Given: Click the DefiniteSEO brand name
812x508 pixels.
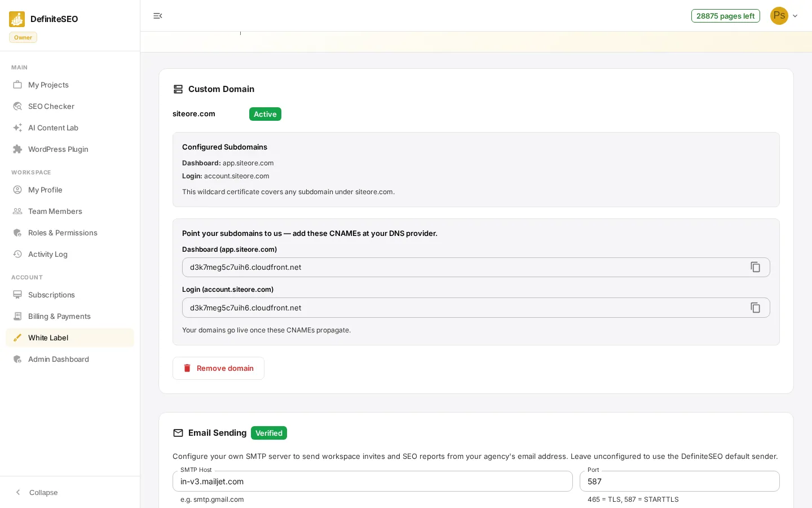Looking at the screenshot, I should tap(54, 19).
